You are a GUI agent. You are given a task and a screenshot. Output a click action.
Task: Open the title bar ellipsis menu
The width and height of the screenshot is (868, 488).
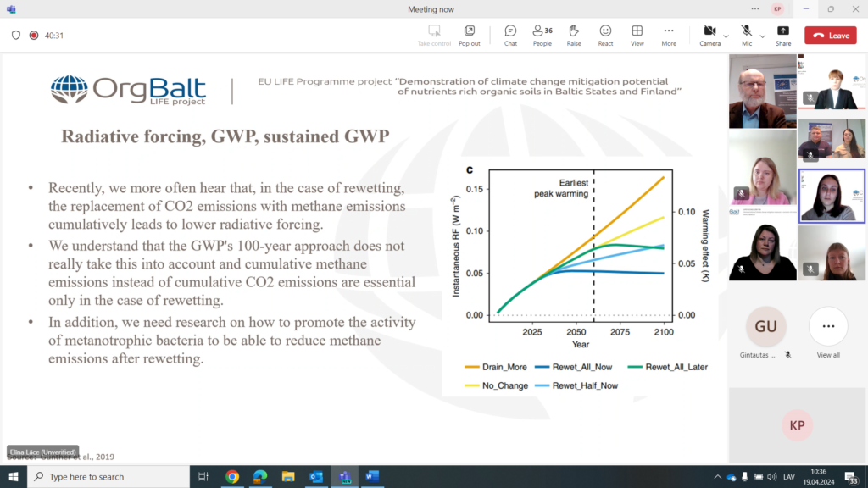click(755, 8)
